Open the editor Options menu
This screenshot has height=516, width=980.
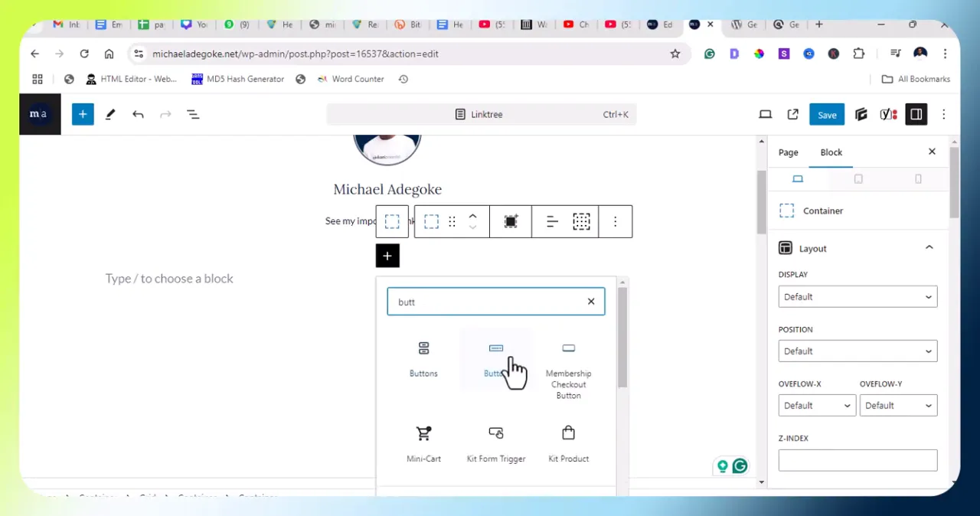point(943,114)
